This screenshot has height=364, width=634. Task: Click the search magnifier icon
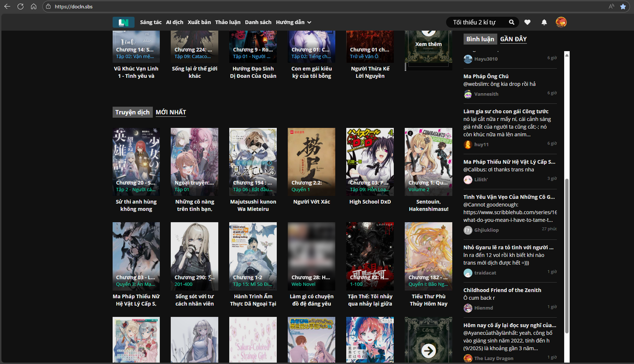pyautogui.click(x=512, y=22)
